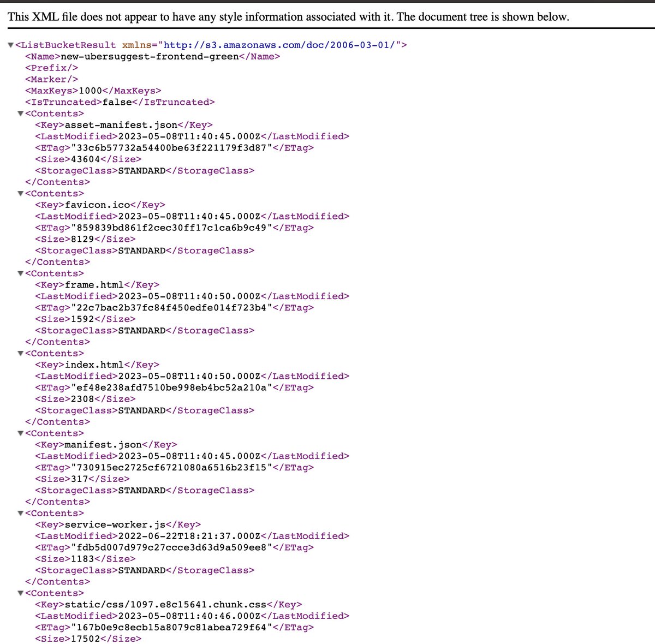Screen dimensions: 655x644
Task: Collapse the Contents node holding asset-manifest.json
Action: click(21, 114)
